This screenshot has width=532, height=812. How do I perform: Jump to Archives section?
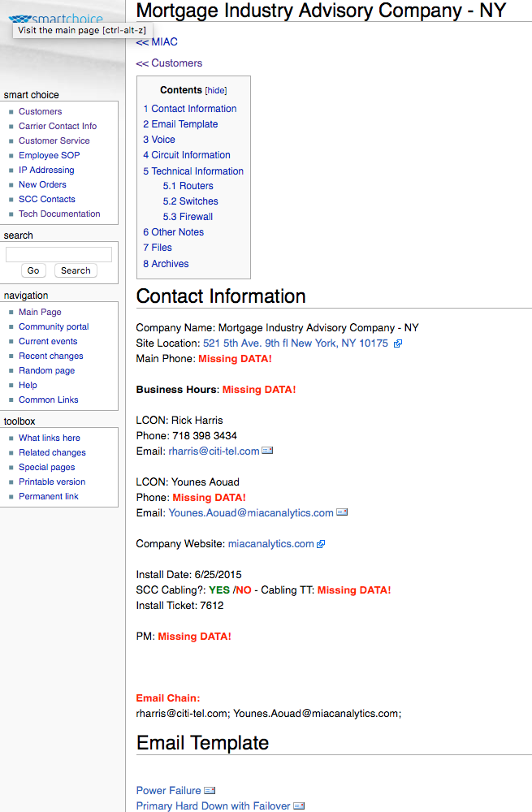pyautogui.click(x=166, y=264)
